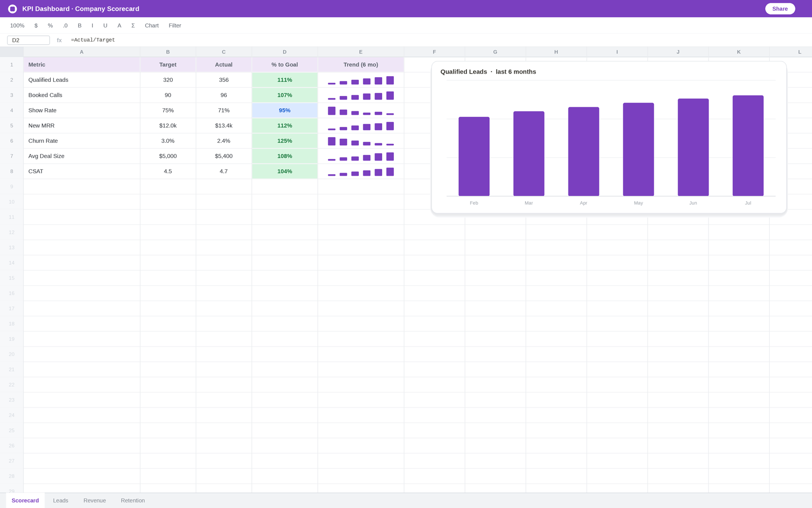The height and width of the screenshot is (508, 812).
Task: Select the Churn Rate metric cell
Action: click(x=82, y=141)
